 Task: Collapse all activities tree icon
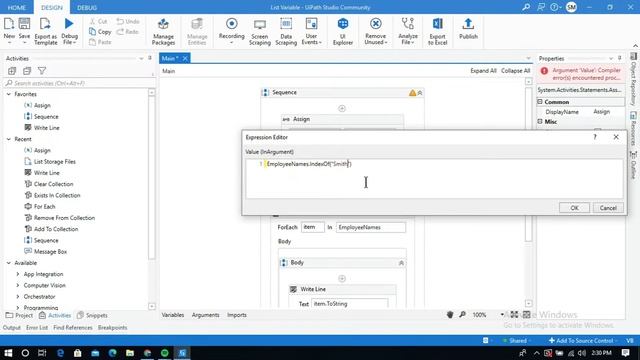pyautogui.click(x=27, y=71)
